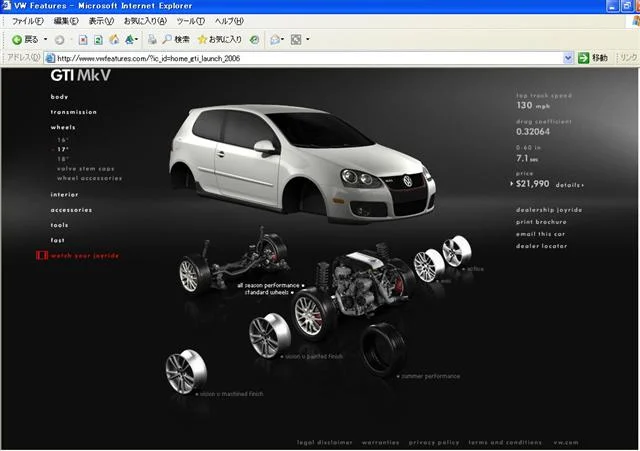Open the privacy policy footer link
The image size is (640, 451).
434,442
